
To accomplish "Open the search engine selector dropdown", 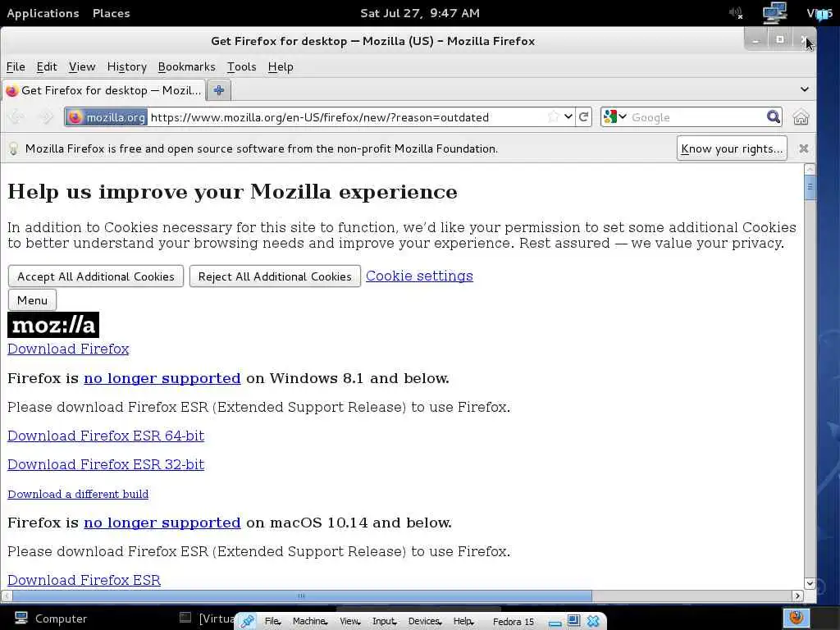I will pyautogui.click(x=614, y=116).
